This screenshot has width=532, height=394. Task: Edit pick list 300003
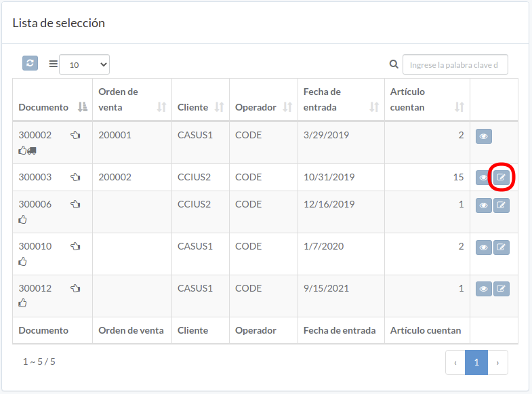click(x=501, y=177)
